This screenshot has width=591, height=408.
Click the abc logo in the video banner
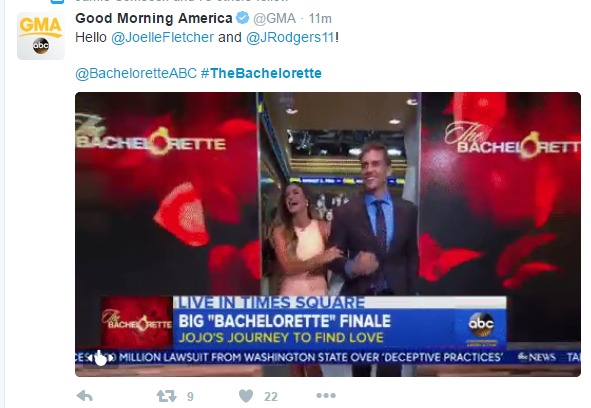pyautogui.click(x=481, y=324)
